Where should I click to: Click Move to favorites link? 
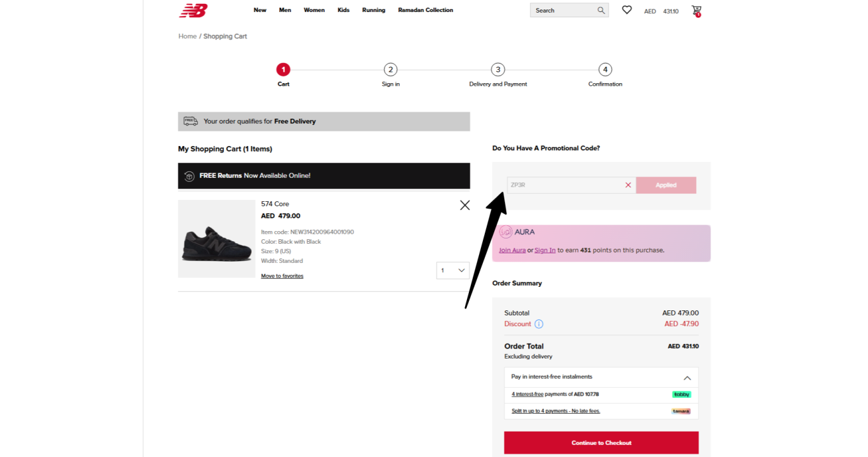[x=282, y=276]
